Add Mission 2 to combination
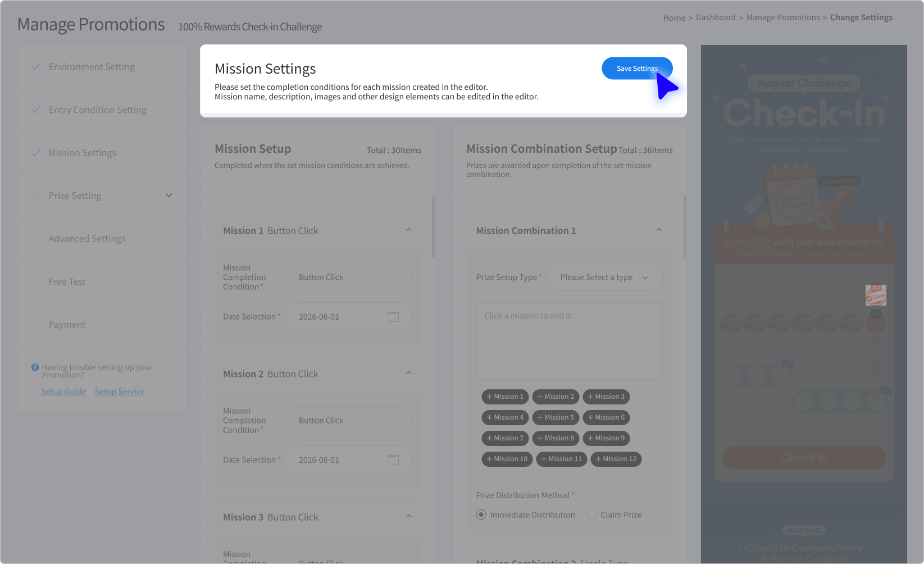924x564 pixels. 556,397
